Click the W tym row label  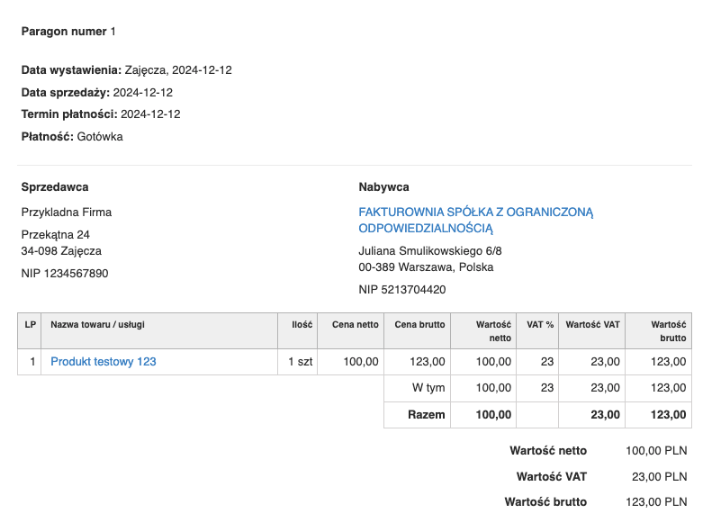click(x=429, y=388)
